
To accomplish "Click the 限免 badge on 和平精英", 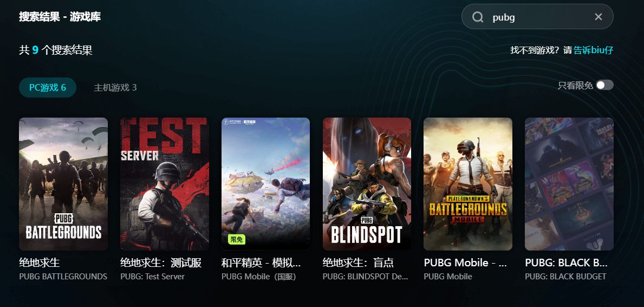I will tap(237, 240).
